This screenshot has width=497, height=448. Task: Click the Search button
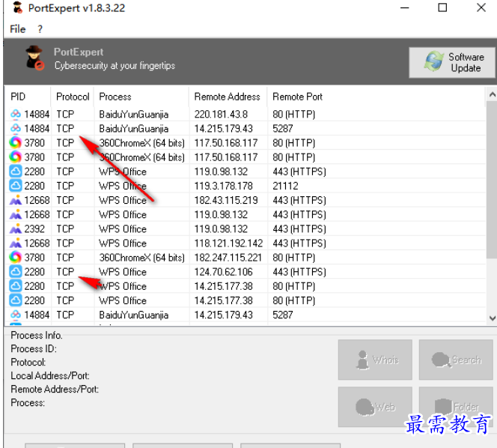[456, 360]
